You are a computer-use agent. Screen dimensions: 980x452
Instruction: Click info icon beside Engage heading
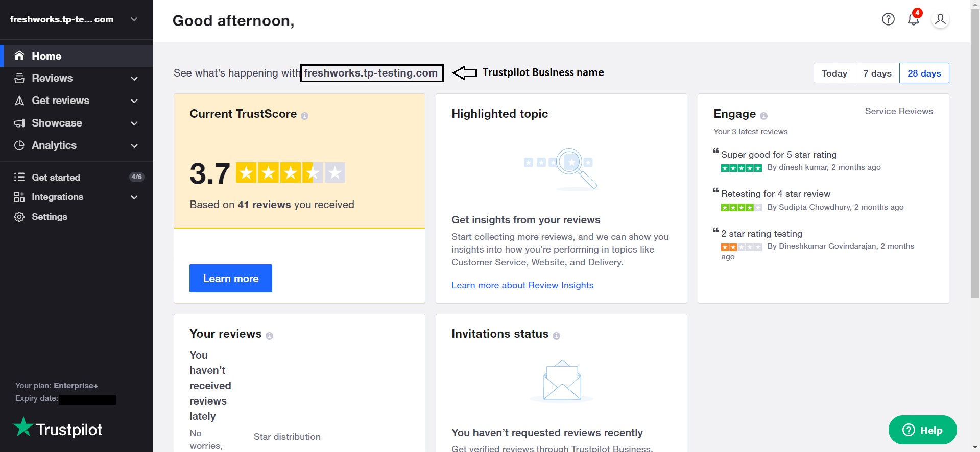[x=763, y=116]
